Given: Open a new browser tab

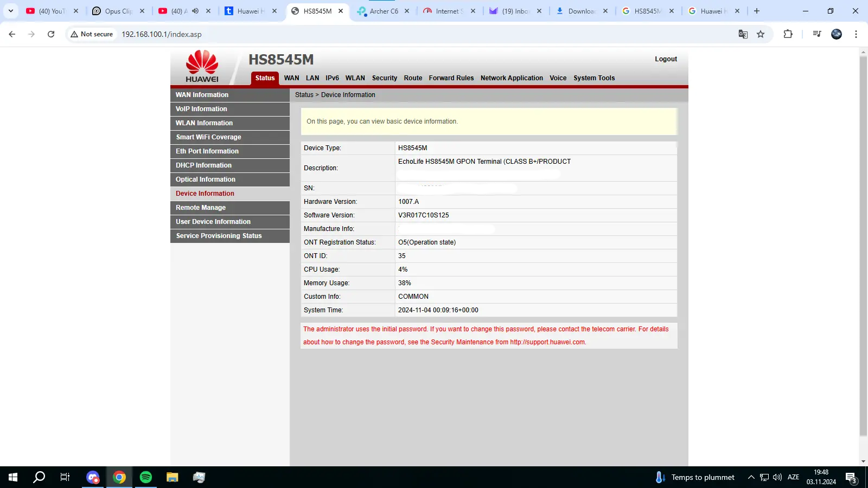Looking at the screenshot, I should [x=757, y=11].
